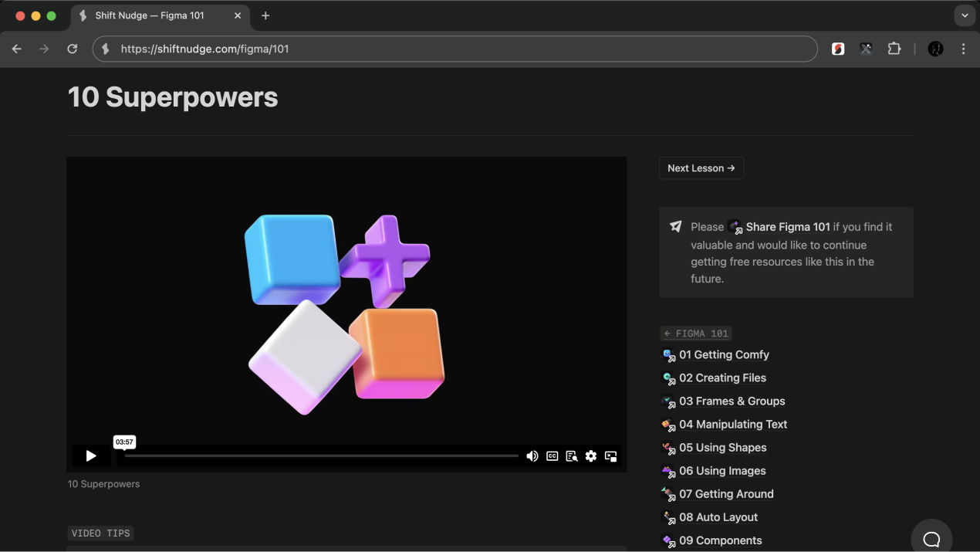Select the Shift Nudge — Figma 101 tab

[x=160, y=15]
